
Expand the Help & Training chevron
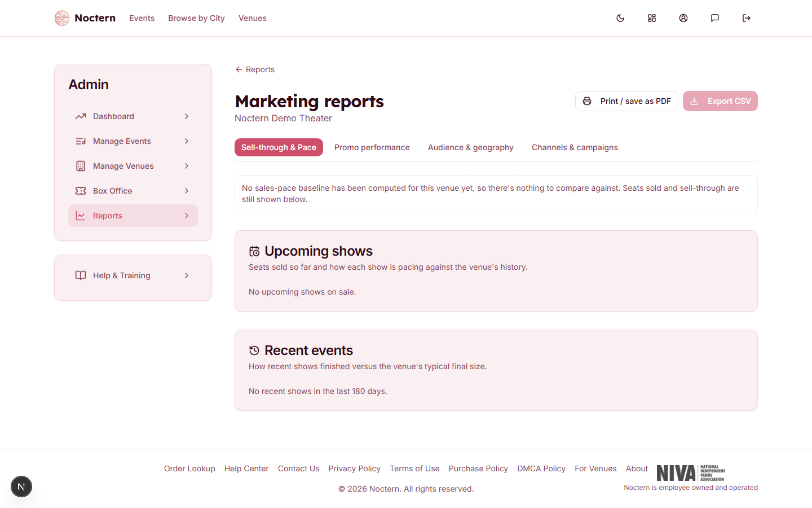pyautogui.click(x=187, y=275)
